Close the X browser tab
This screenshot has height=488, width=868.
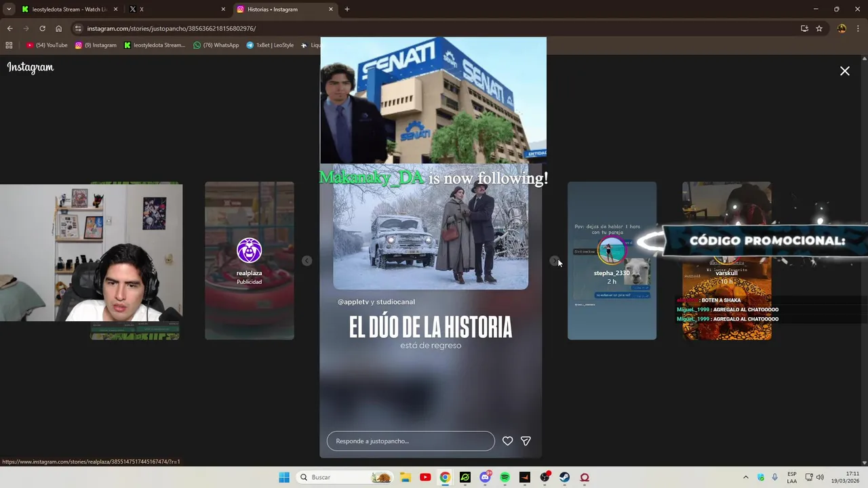click(223, 9)
